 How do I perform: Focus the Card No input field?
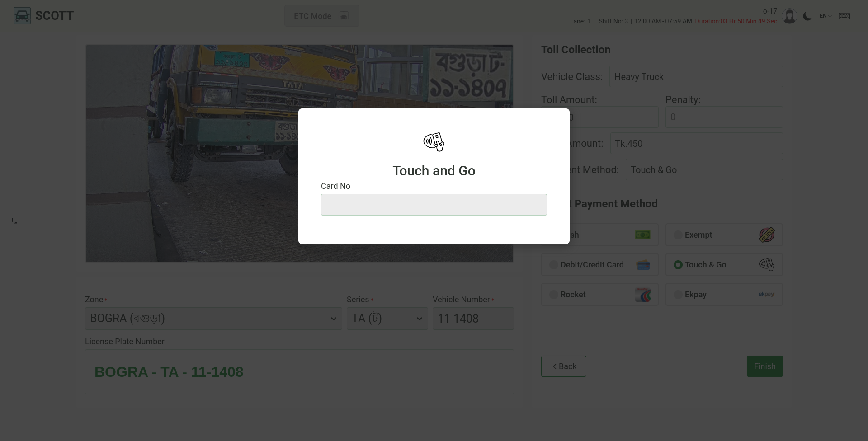tap(434, 205)
